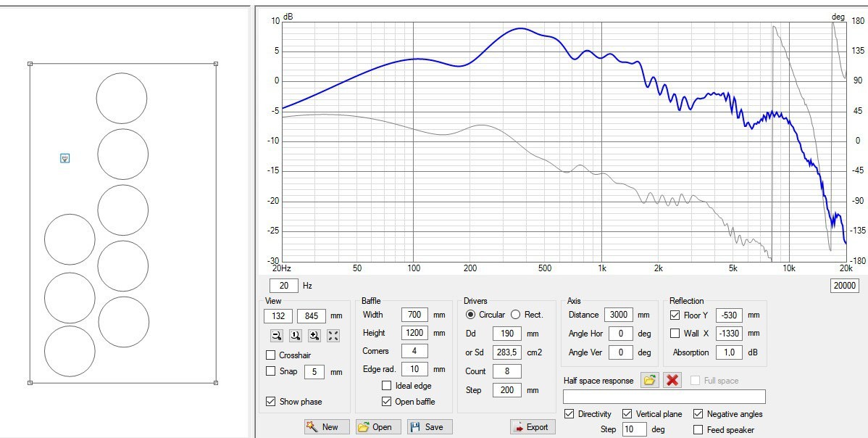This screenshot has height=438, width=868.
Task: Enable the Wall X reflection checkbox
Action: click(x=675, y=334)
